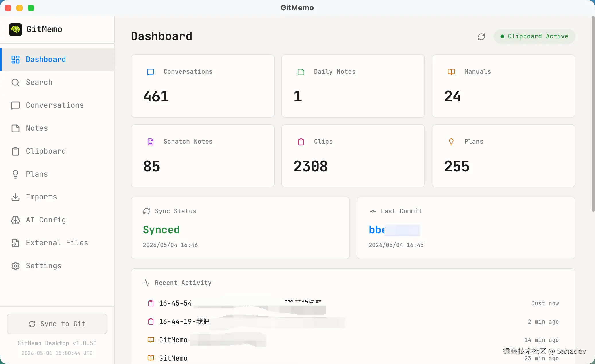Switch to the Notes section
This screenshot has width=595, height=364.
58,128
